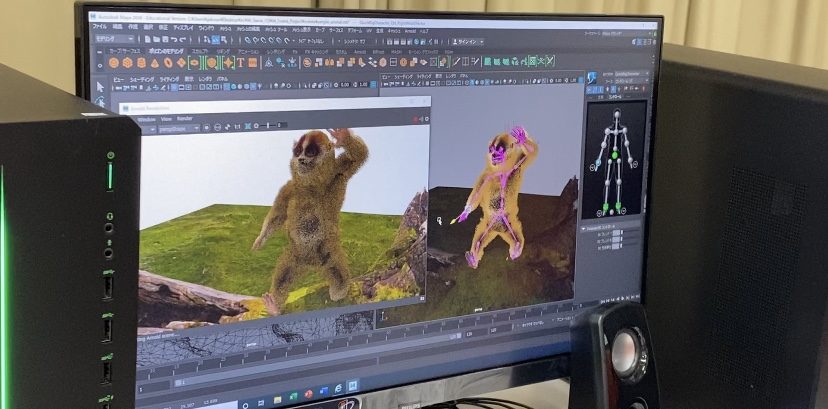
Task: Click the HumanIK hips effector on figure
Action: click(615, 153)
